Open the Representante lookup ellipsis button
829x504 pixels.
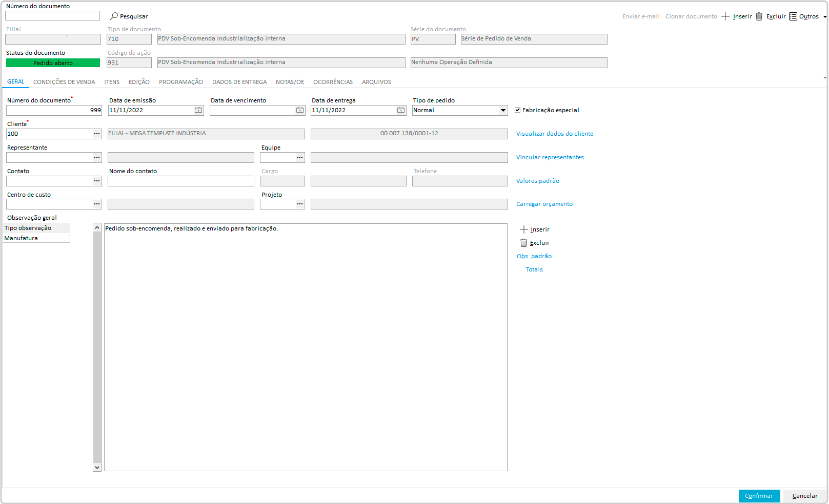(x=97, y=157)
